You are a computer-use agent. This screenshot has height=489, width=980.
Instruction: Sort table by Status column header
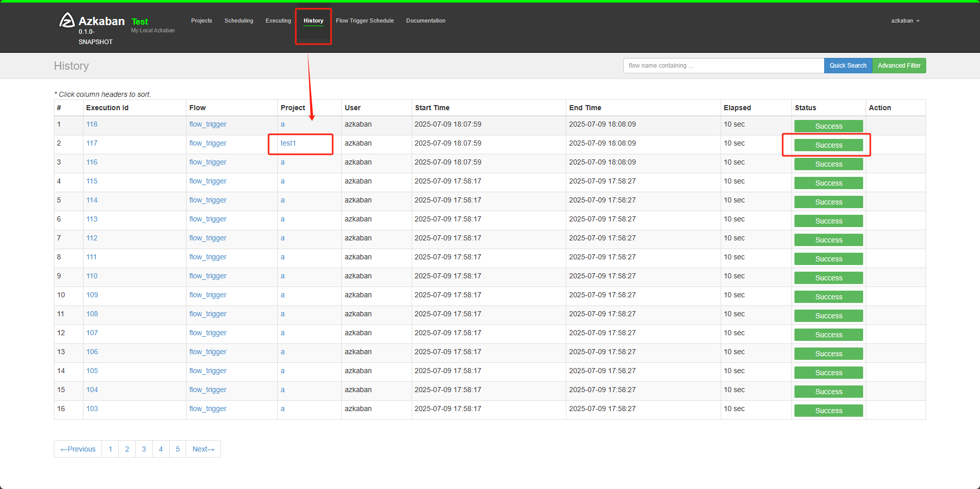pyautogui.click(x=805, y=108)
